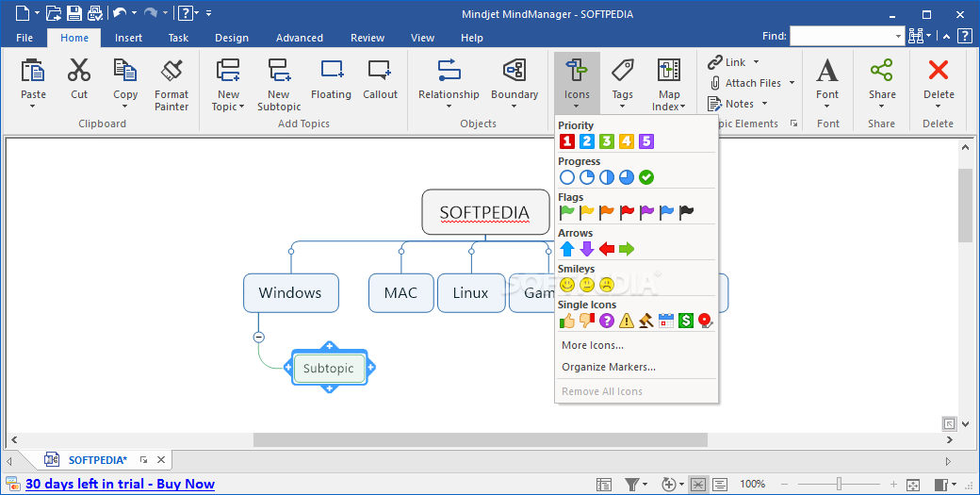Set progress to three-quarters done icon

click(627, 177)
